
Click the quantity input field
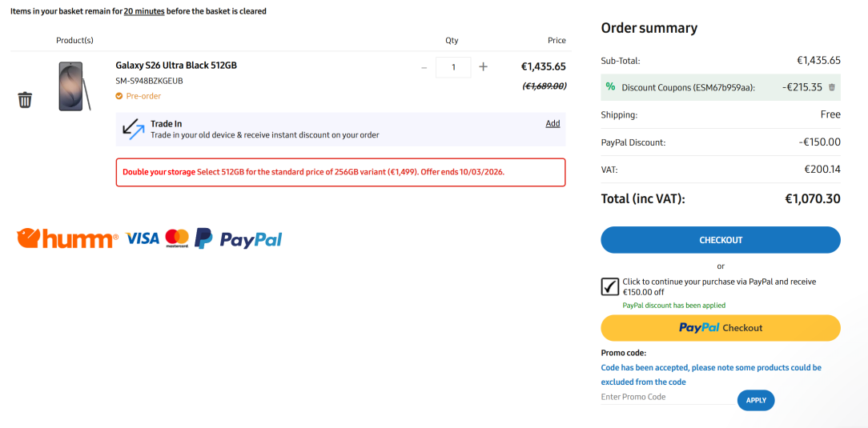pos(453,67)
